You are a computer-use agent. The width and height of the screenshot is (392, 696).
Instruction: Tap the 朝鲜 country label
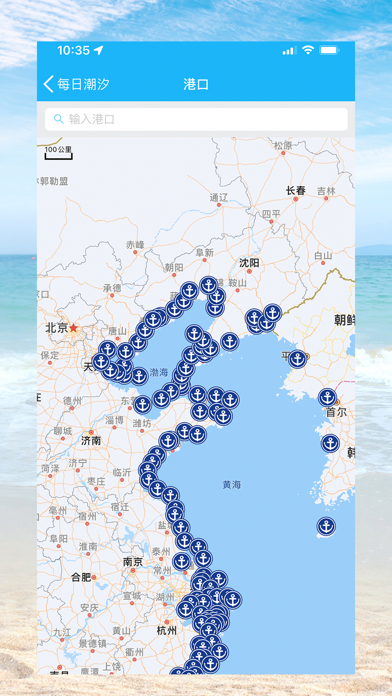[x=344, y=320]
